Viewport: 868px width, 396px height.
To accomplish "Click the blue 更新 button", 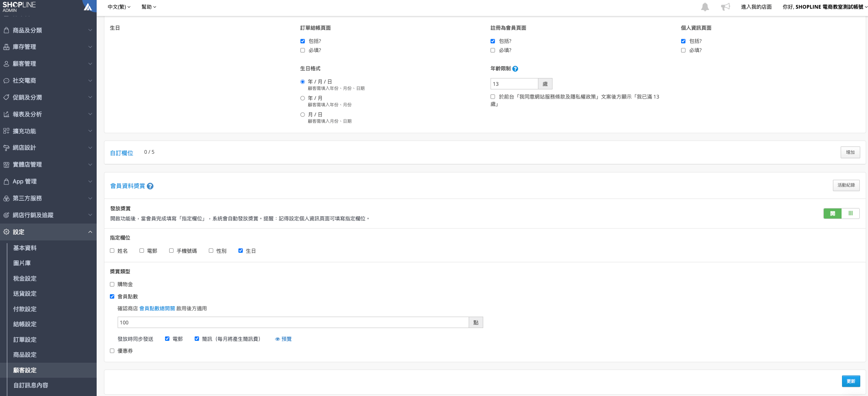I will [851, 381].
